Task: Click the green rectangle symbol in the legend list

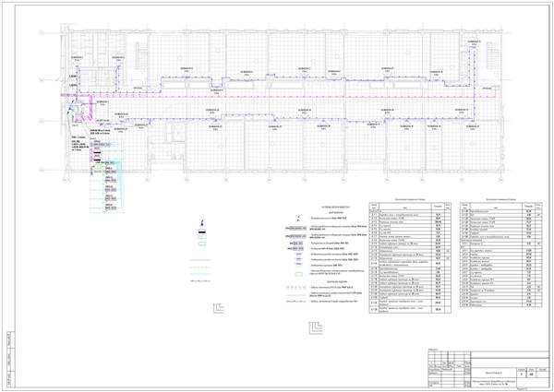Action: point(299,274)
